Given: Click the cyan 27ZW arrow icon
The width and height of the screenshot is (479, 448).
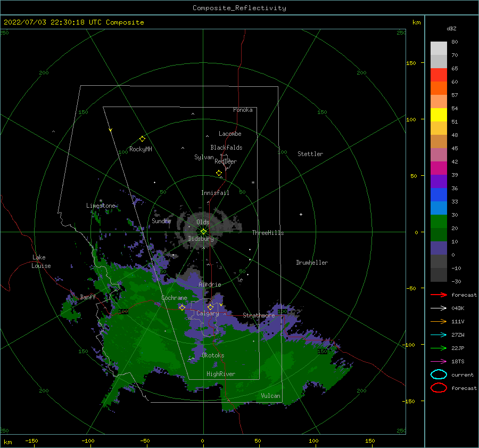Looking at the screenshot, I should (x=439, y=335).
